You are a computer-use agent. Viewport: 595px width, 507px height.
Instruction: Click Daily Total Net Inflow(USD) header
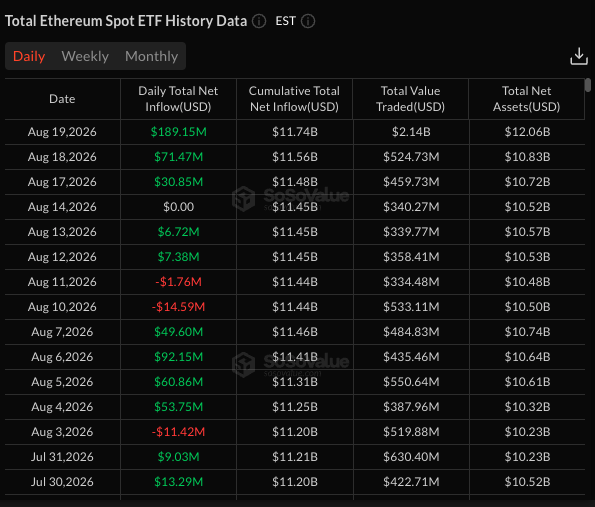[178, 99]
